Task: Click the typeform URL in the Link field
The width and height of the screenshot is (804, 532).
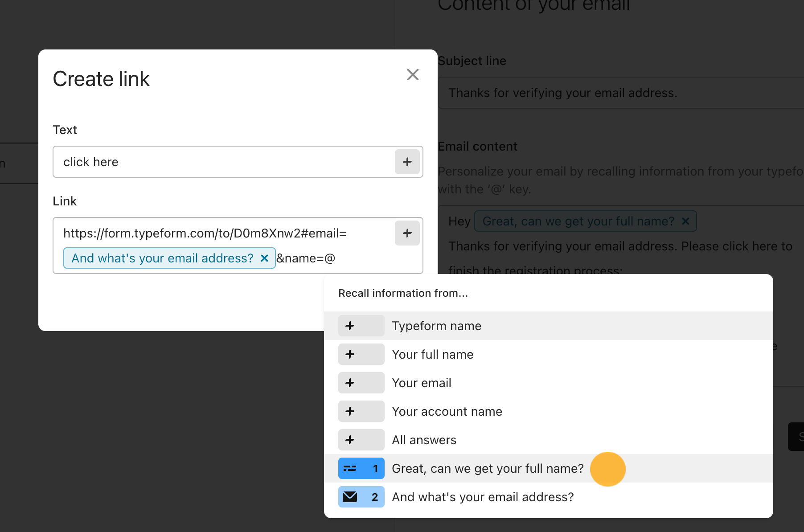Action: [x=205, y=233]
